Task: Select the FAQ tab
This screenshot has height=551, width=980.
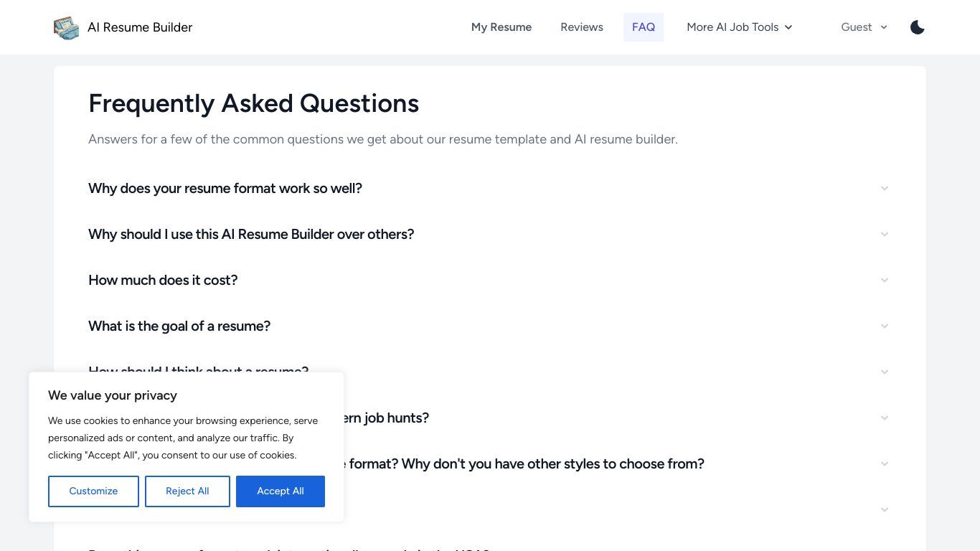Action: click(644, 27)
